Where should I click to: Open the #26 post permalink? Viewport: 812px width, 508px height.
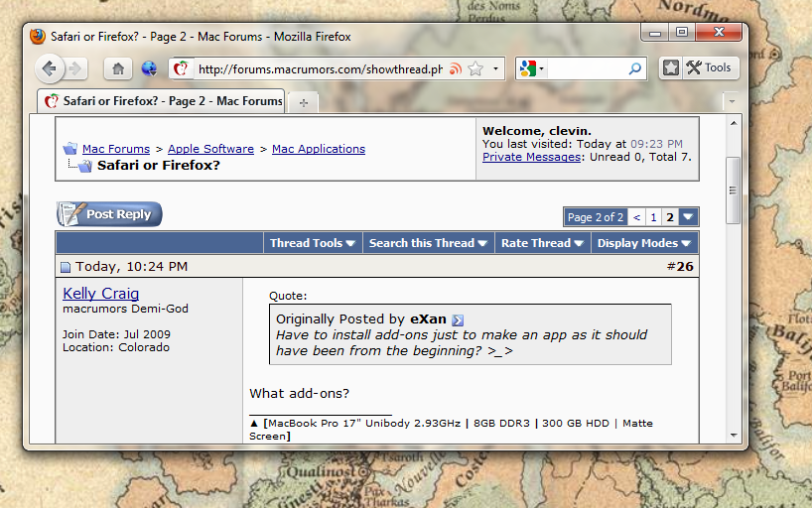pyautogui.click(x=685, y=266)
